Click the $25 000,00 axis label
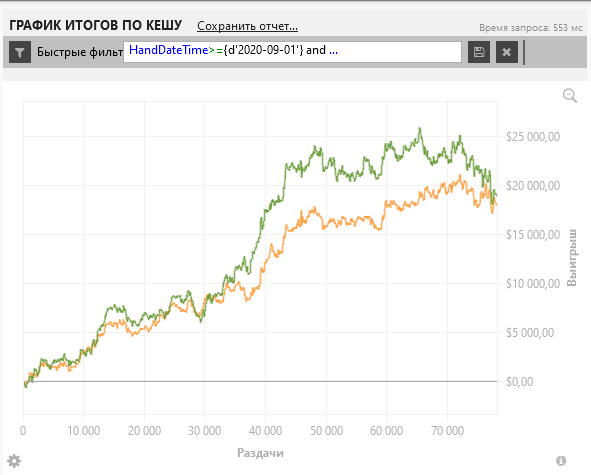 coord(533,136)
